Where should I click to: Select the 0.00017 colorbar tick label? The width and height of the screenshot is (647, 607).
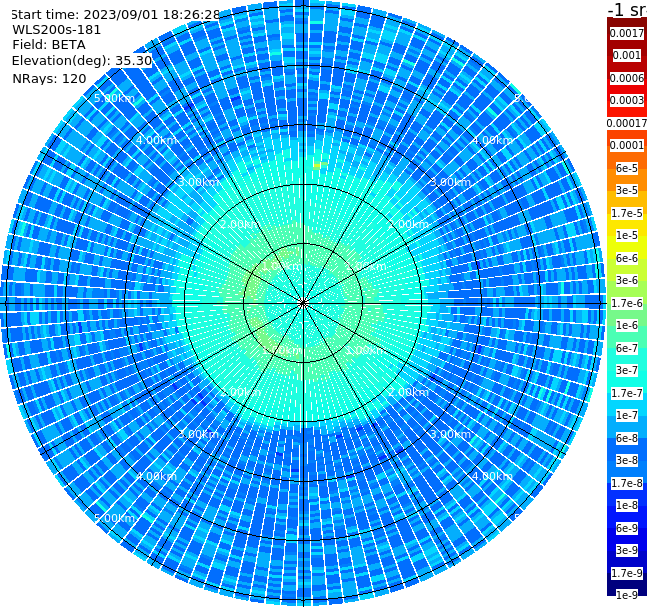pyautogui.click(x=627, y=123)
